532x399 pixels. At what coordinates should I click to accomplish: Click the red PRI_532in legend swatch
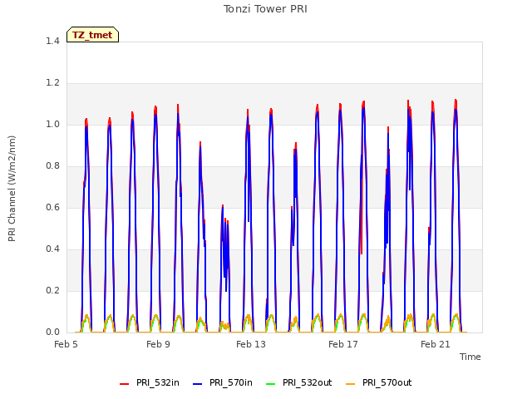[125, 384]
